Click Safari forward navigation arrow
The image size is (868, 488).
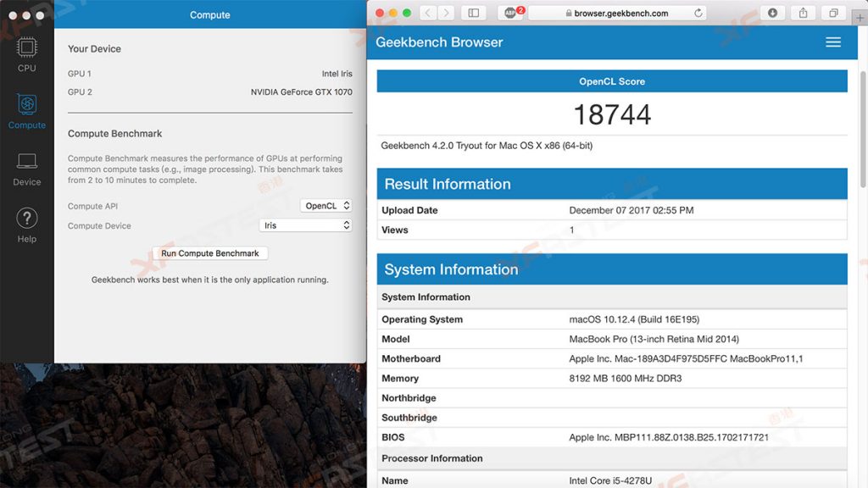[446, 13]
